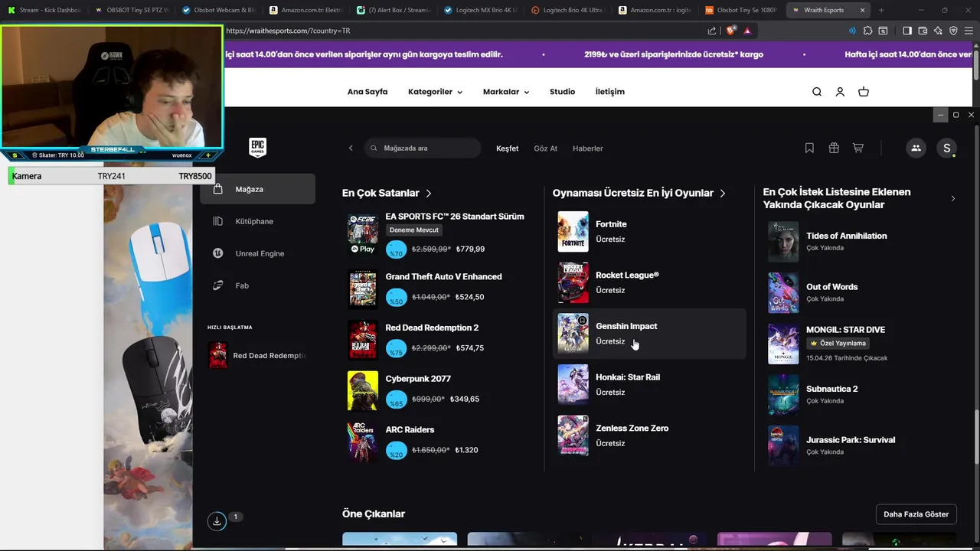Click the Wraith Esports search magnifier icon

817,92
